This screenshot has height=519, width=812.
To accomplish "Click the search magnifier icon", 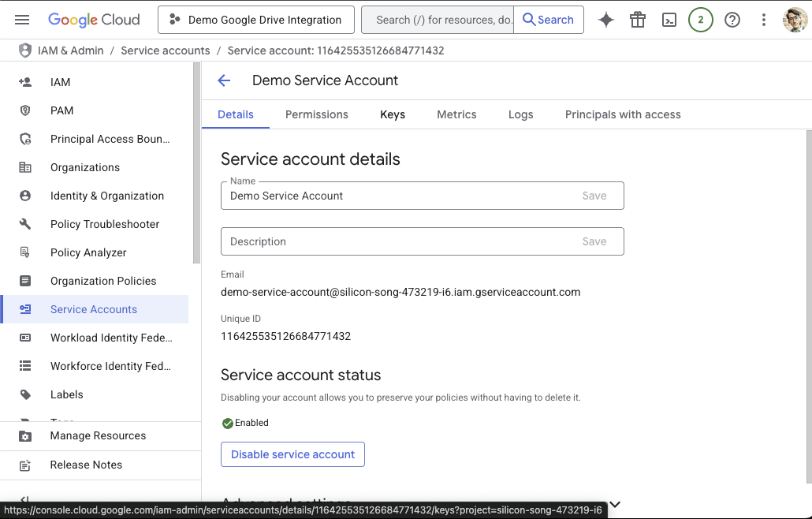I will click(529, 20).
